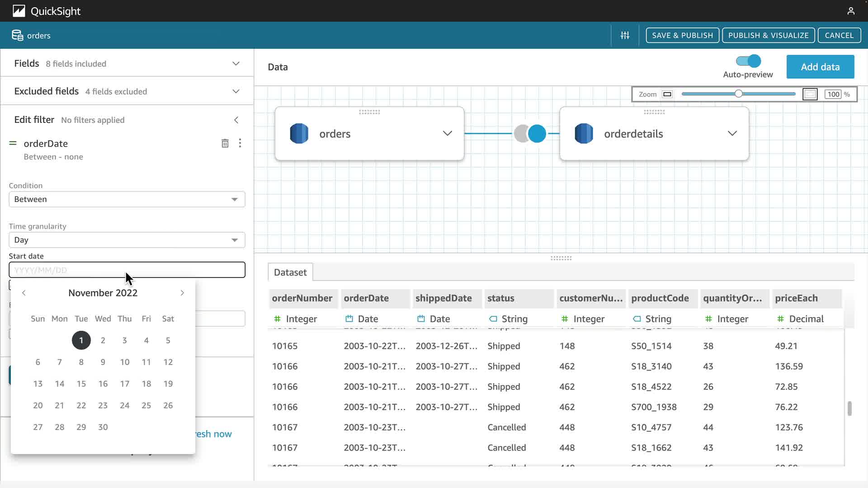Expand the orderdetails table options chevron
Screen dimensions: 868x488
pos(732,133)
